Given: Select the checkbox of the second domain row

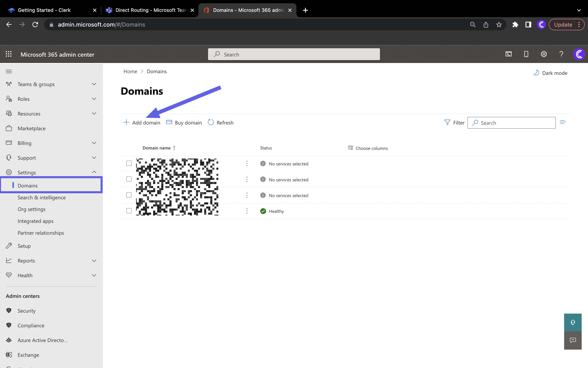Looking at the screenshot, I should pos(129,179).
